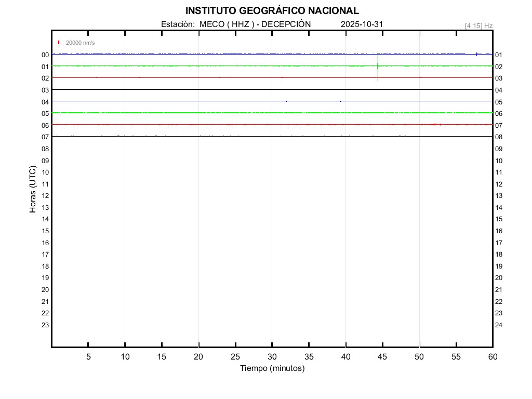The width and height of the screenshot is (532, 399).
Task: Select the Horas (UTC) vertical axis label
Action: tap(33, 190)
